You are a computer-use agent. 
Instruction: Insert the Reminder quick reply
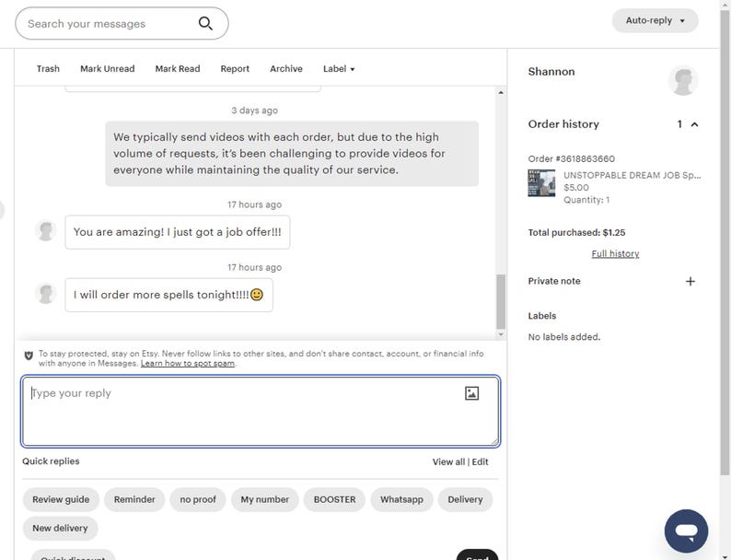[134, 499]
